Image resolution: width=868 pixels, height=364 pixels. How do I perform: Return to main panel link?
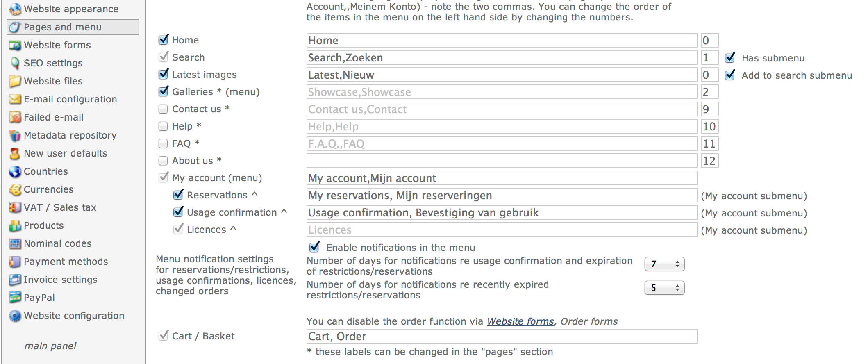coord(50,346)
